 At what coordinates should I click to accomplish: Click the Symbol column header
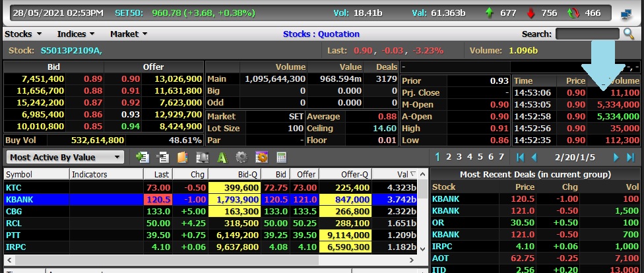[36, 175]
